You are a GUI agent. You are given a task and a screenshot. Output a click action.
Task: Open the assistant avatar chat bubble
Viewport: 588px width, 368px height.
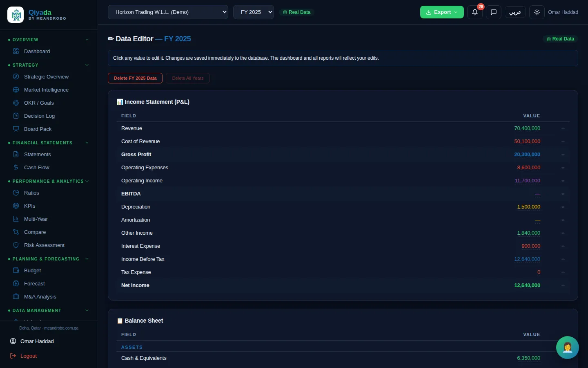567,348
